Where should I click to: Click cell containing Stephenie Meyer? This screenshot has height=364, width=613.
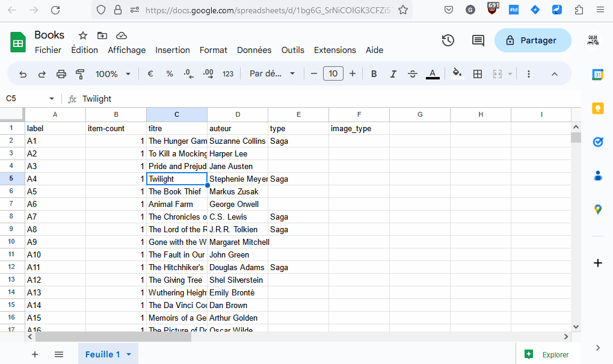(x=238, y=179)
